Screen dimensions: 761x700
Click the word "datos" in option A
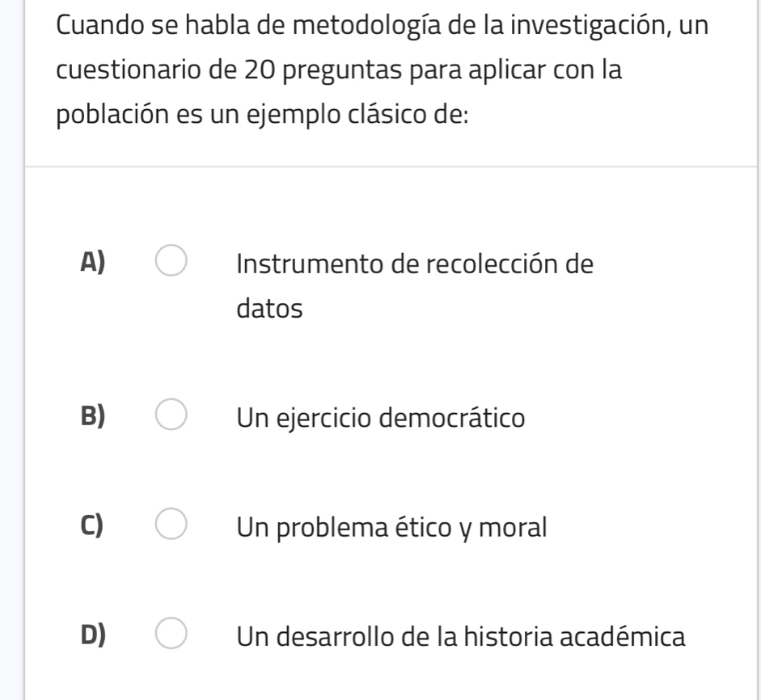point(270,308)
